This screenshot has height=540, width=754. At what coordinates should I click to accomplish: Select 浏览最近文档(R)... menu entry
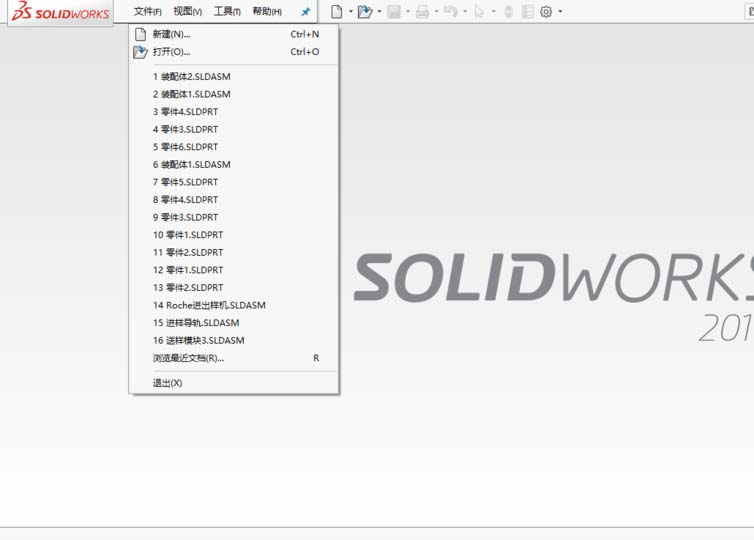[234, 358]
